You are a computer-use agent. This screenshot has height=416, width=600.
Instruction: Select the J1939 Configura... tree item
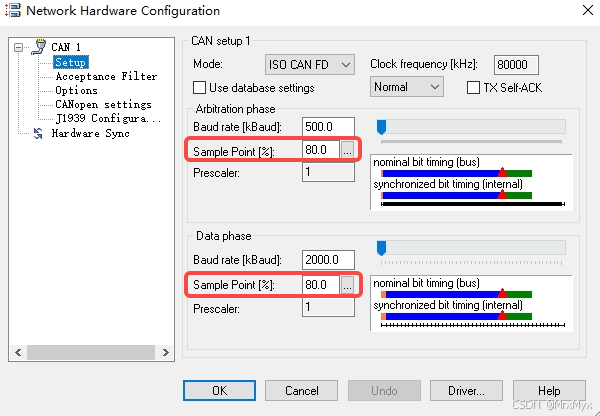point(108,118)
